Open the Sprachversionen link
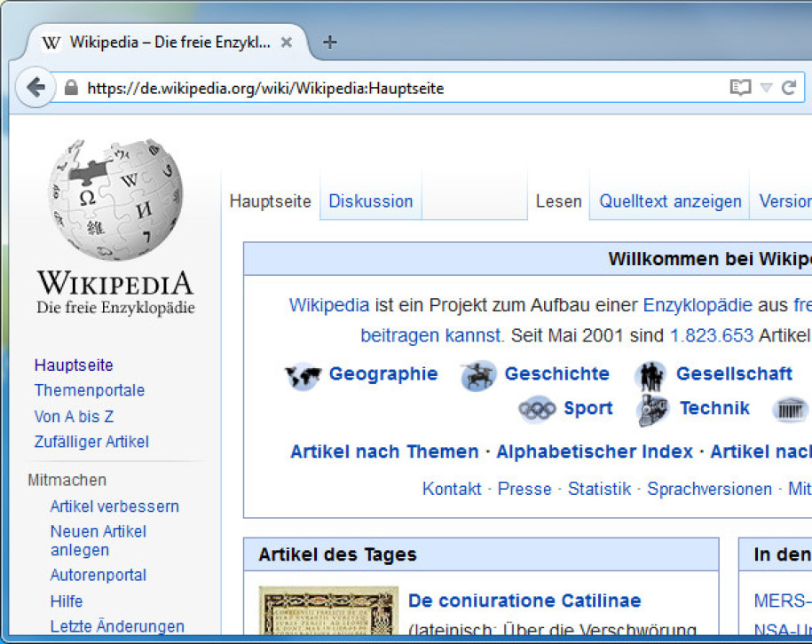The height and width of the screenshot is (644, 812). coord(709,489)
